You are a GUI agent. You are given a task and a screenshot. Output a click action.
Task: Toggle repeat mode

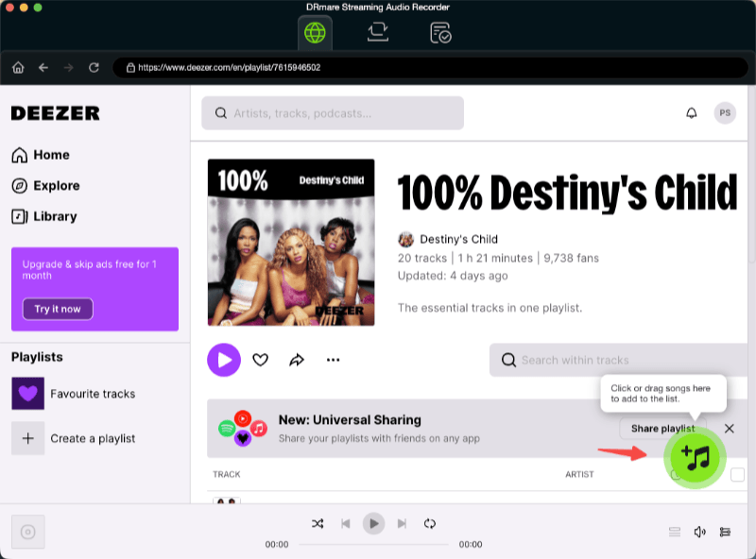click(430, 524)
